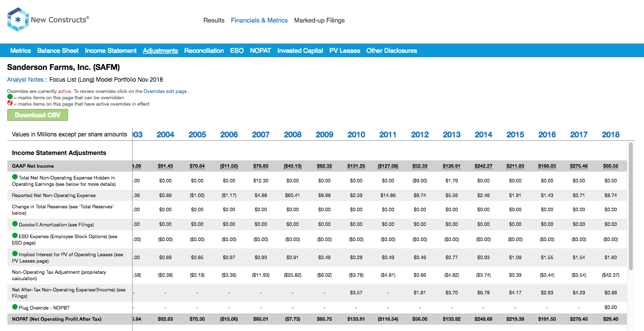Click the 2016 year column header

pyautogui.click(x=547, y=135)
